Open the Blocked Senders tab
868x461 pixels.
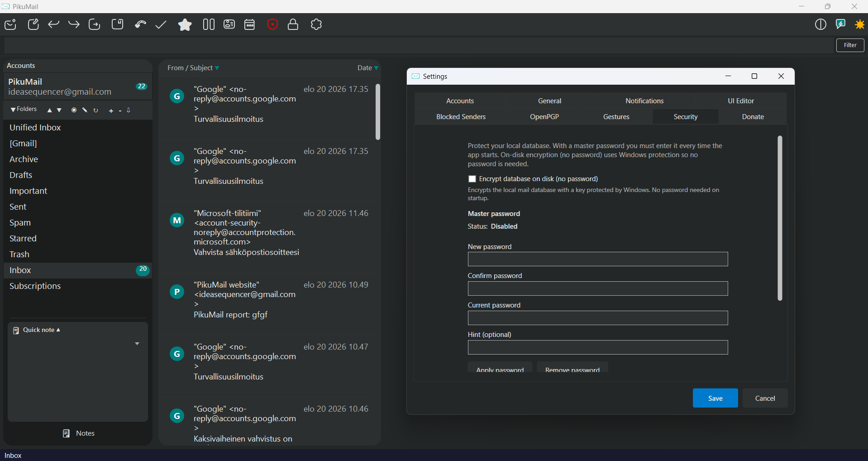(x=461, y=116)
